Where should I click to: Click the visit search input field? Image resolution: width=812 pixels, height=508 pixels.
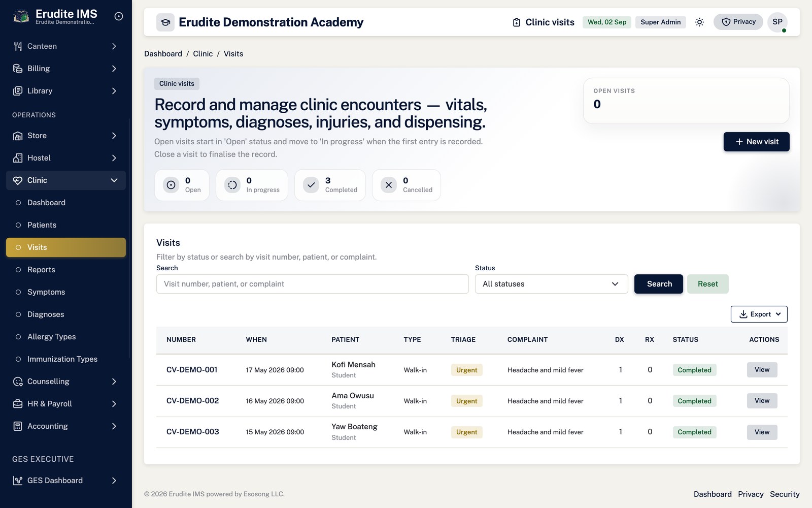pyautogui.click(x=312, y=284)
